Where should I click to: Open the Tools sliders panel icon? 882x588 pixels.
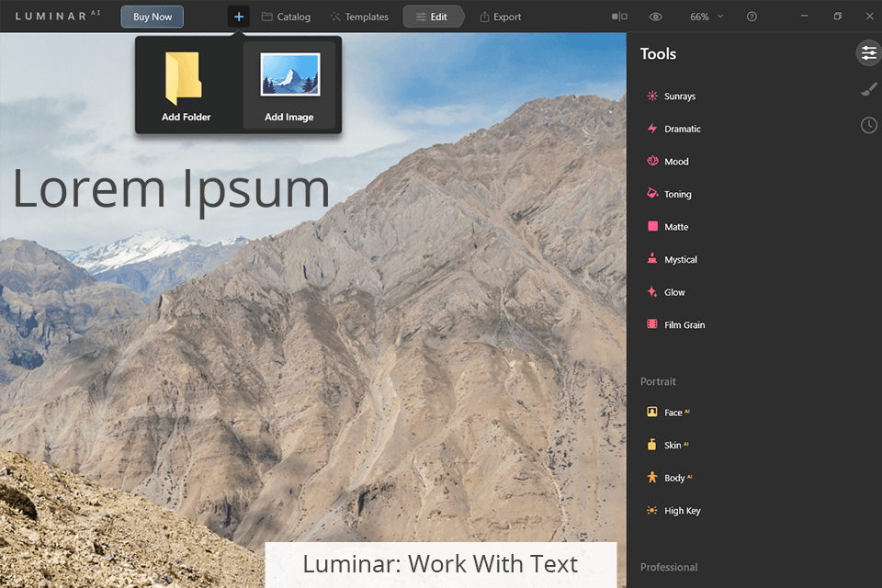868,53
